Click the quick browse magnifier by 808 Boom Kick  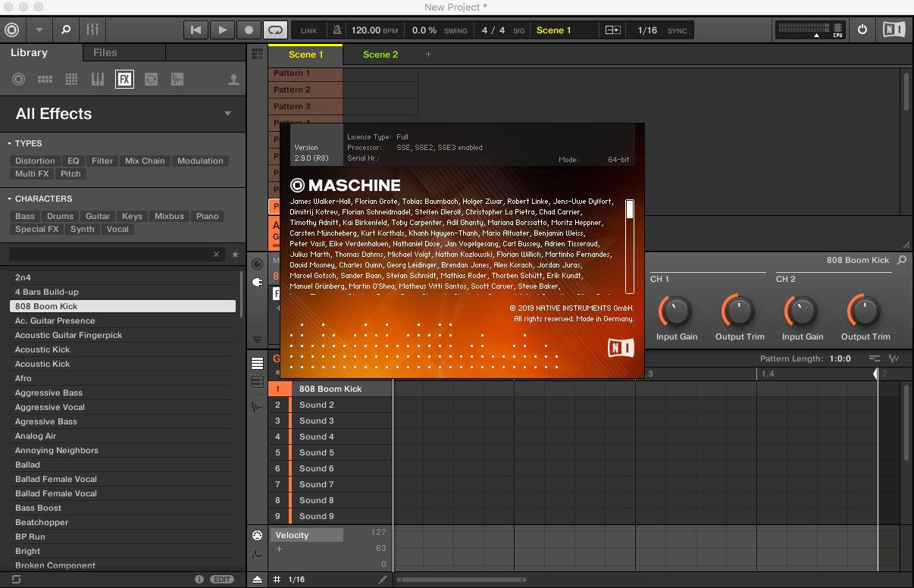pyautogui.click(x=901, y=260)
